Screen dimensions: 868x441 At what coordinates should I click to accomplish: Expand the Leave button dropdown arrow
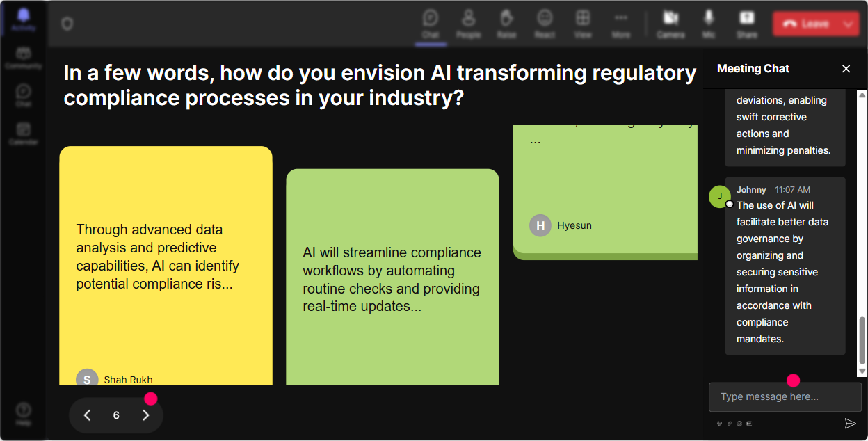[848, 24]
